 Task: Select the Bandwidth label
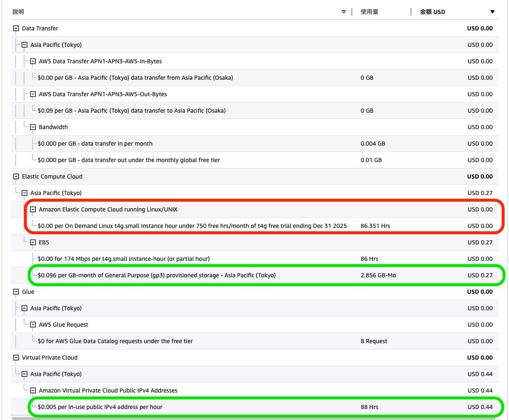tap(53, 127)
